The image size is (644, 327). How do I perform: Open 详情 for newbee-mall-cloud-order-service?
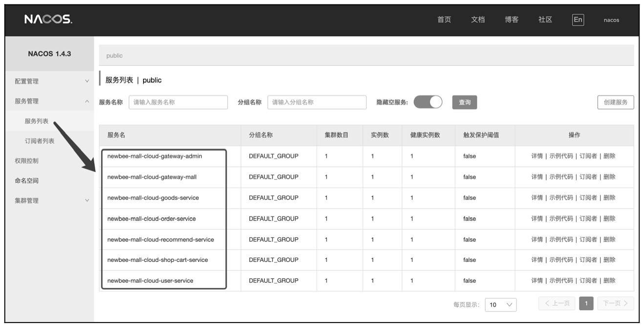click(537, 218)
